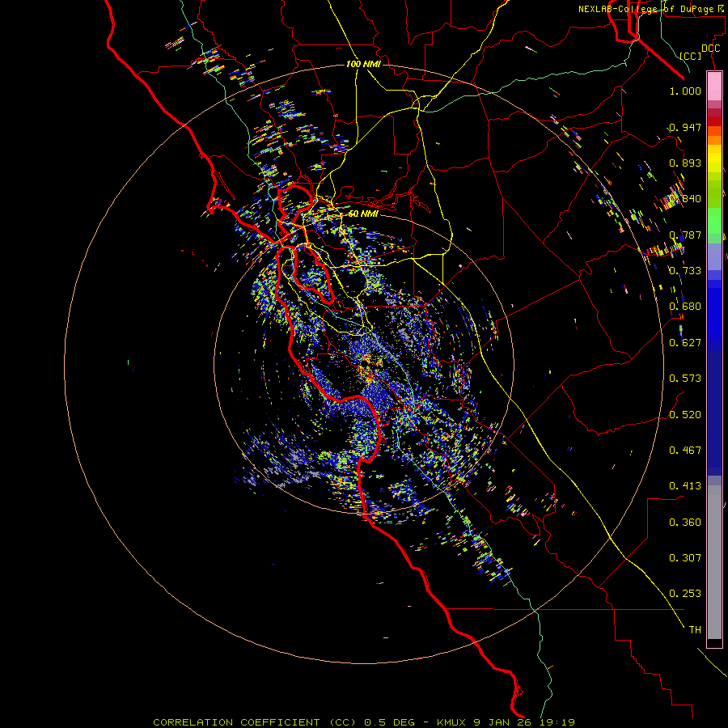
Task: Click the 0.307 legend value
Action: click(685, 558)
